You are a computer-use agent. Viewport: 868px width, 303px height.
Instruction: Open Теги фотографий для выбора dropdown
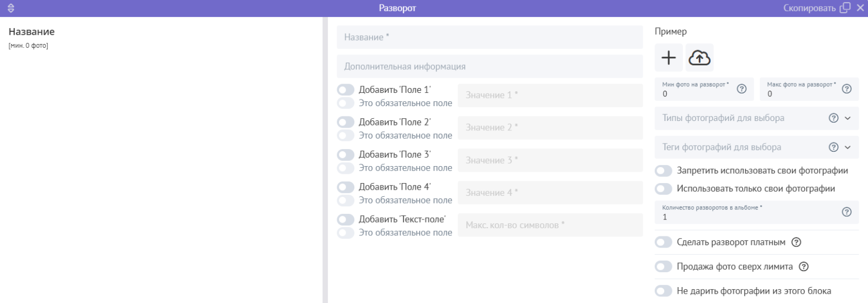[847, 147]
